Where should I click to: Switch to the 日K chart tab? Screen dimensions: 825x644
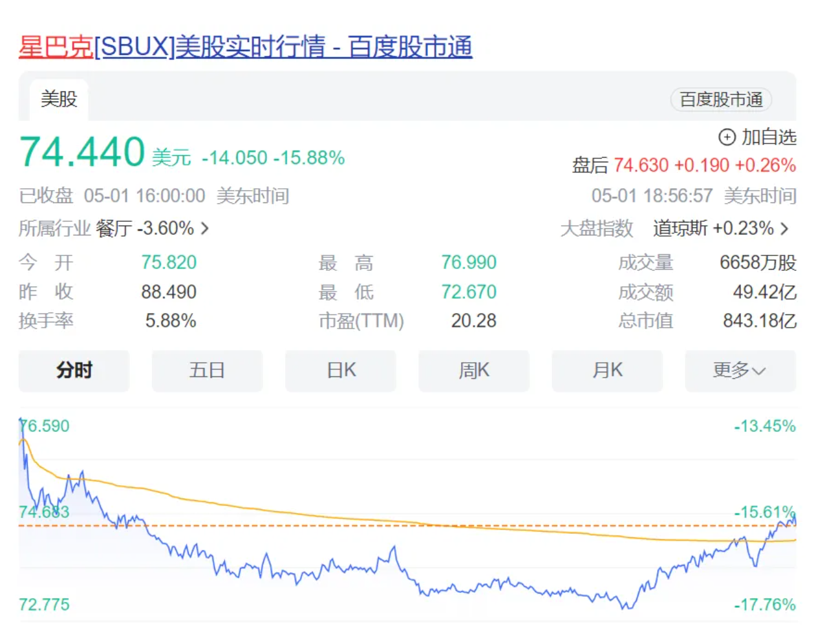(341, 370)
